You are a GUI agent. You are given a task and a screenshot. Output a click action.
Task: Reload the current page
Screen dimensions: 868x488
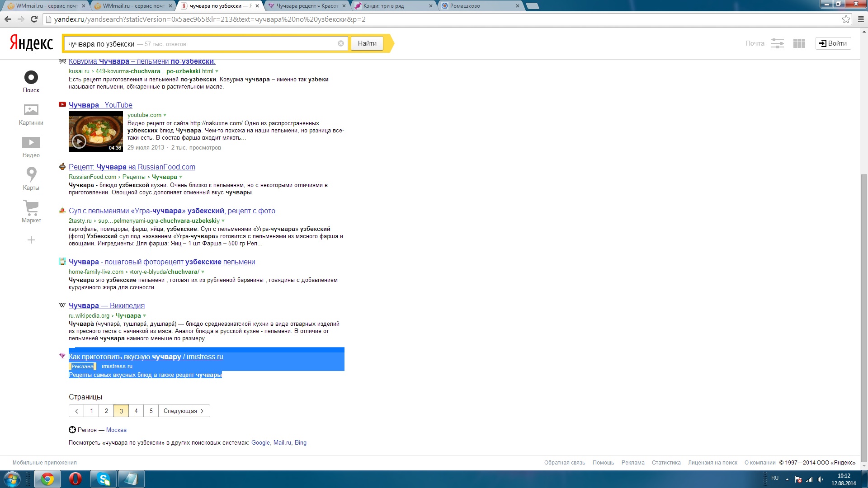[x=34, y=19]
